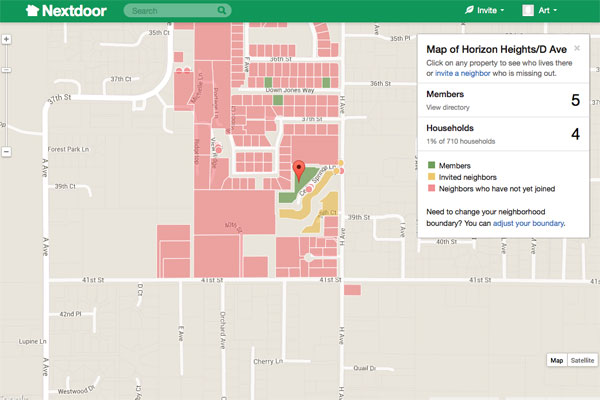
Task: Focus the Search input field
Action: (177, 10)
